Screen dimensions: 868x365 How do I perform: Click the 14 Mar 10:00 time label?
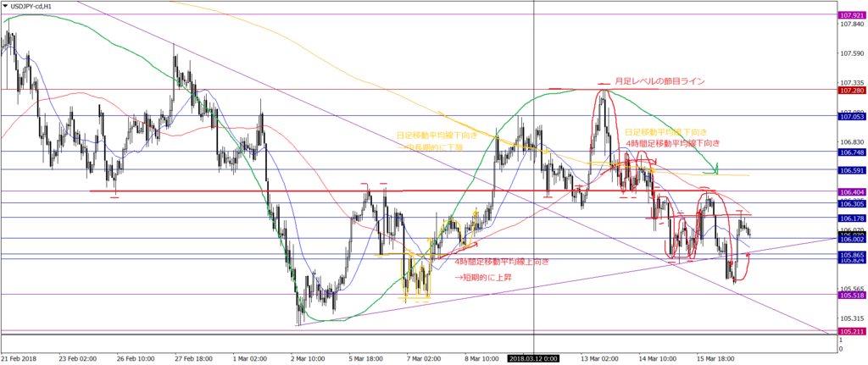tap(659, 358)
